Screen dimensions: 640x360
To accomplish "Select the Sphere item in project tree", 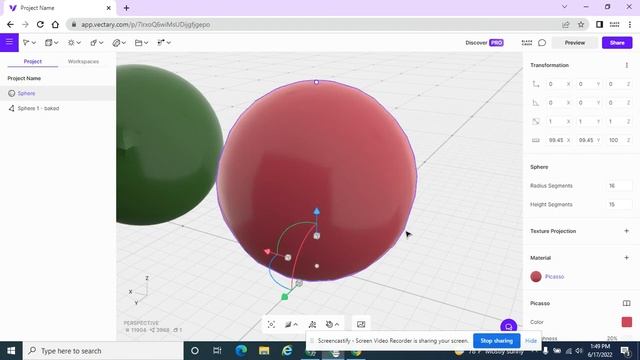I will coord(58,93).
